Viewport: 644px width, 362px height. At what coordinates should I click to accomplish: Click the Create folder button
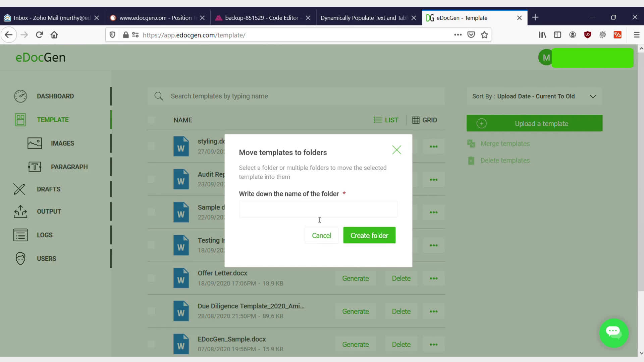pos(369,235)
